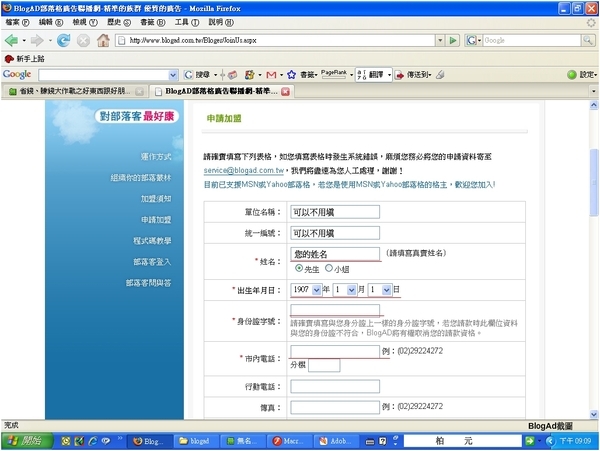This screenshot has height=451, width=600.
Task: Go to the Home page icon
Action: click(x=103, y=40)
